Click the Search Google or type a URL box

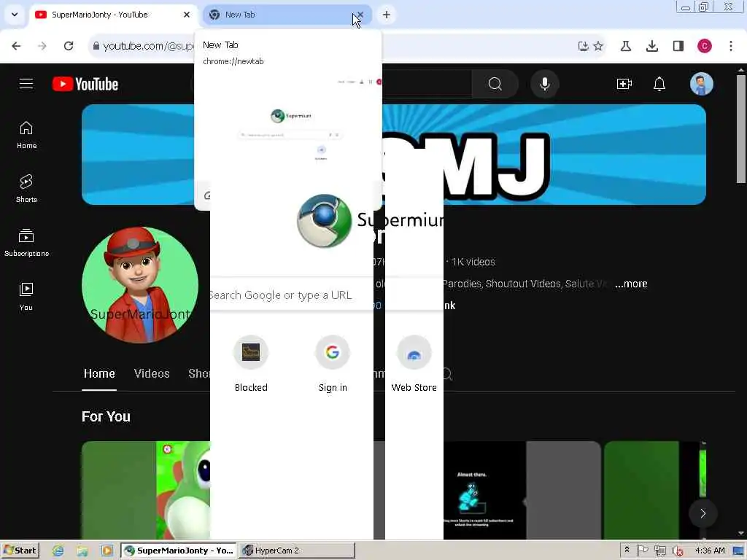click(291, 295)
